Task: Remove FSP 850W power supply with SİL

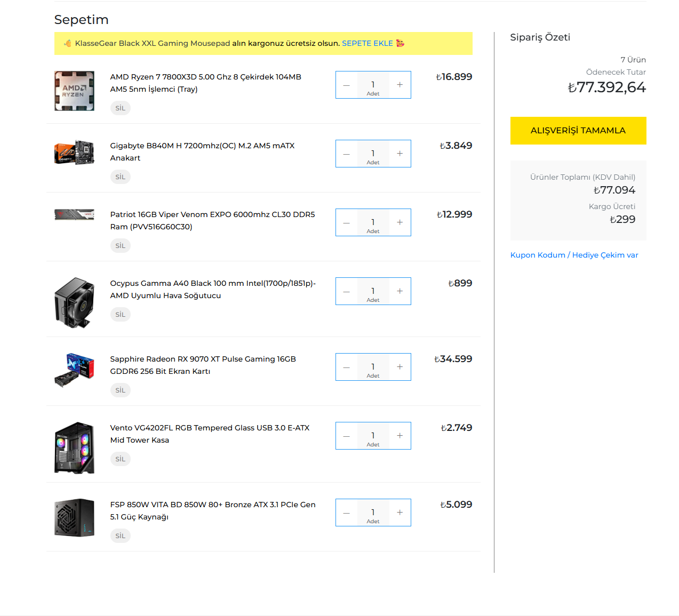Action: 121,536
